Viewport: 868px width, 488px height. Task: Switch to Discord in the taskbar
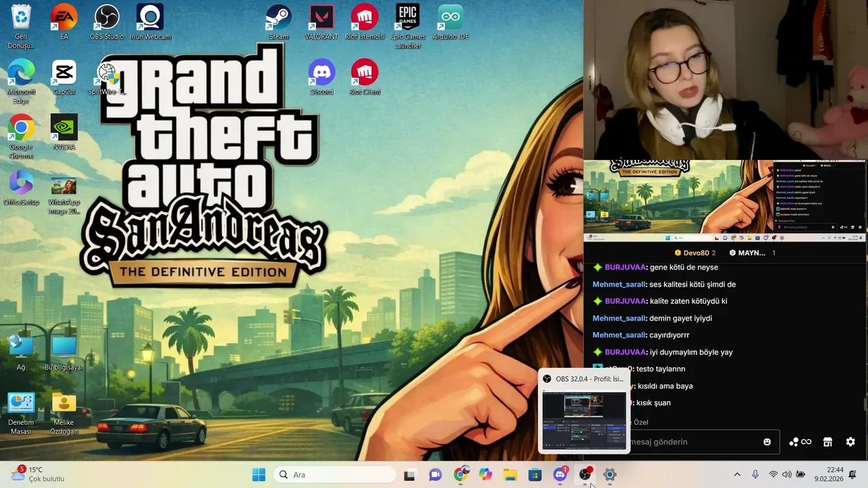point(560,474)
